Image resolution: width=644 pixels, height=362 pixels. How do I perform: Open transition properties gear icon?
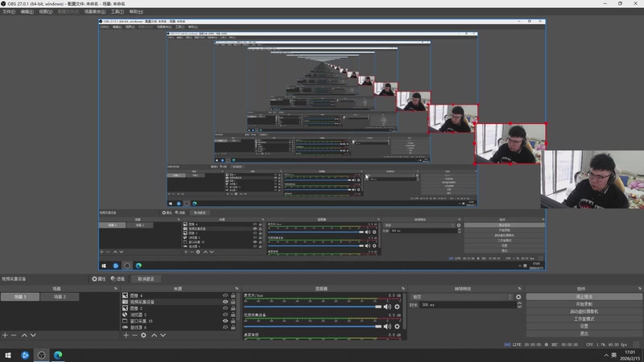518,297
